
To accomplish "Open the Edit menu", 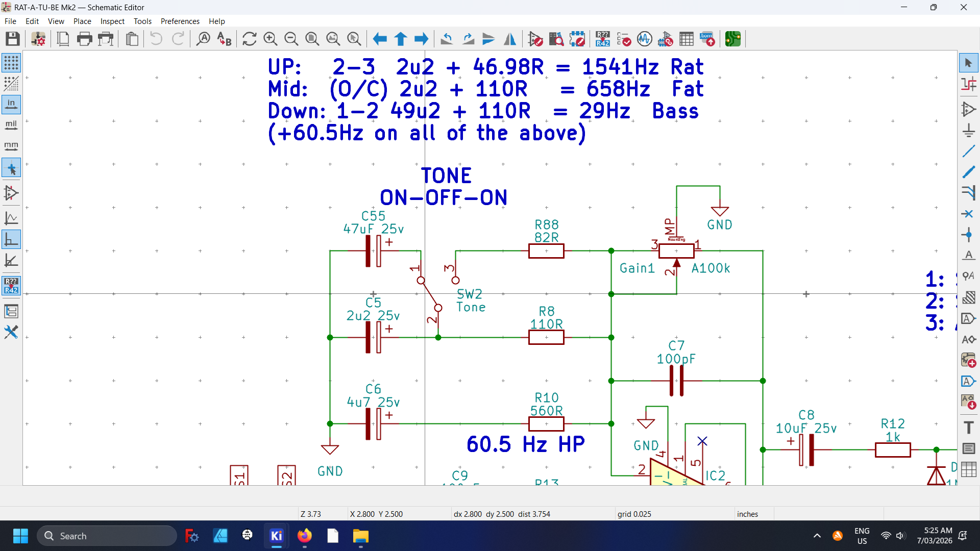I will tap(32, 21).
